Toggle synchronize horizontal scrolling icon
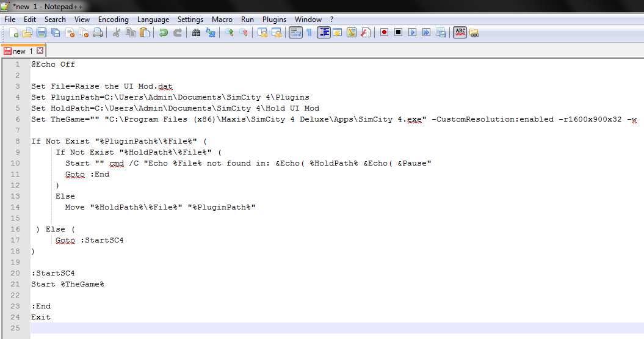Image resolution: width=644 pixels, height=339 pixels. coord(277,32)
